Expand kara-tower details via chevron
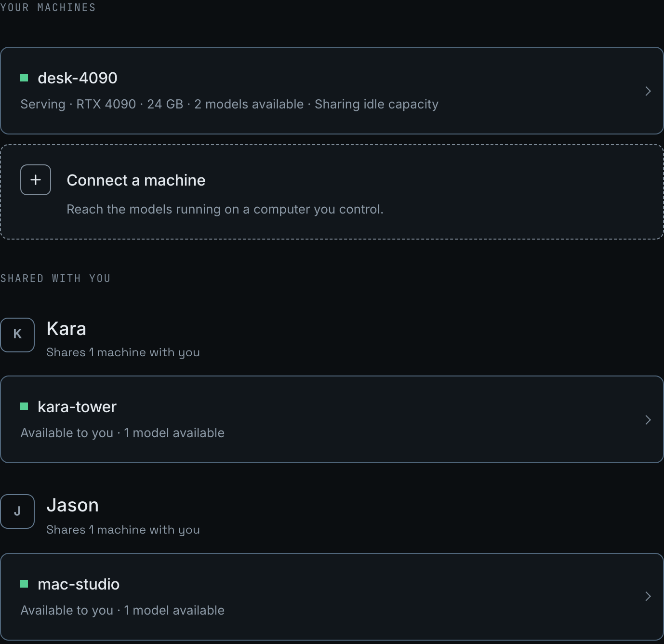 tap(648, 420)
